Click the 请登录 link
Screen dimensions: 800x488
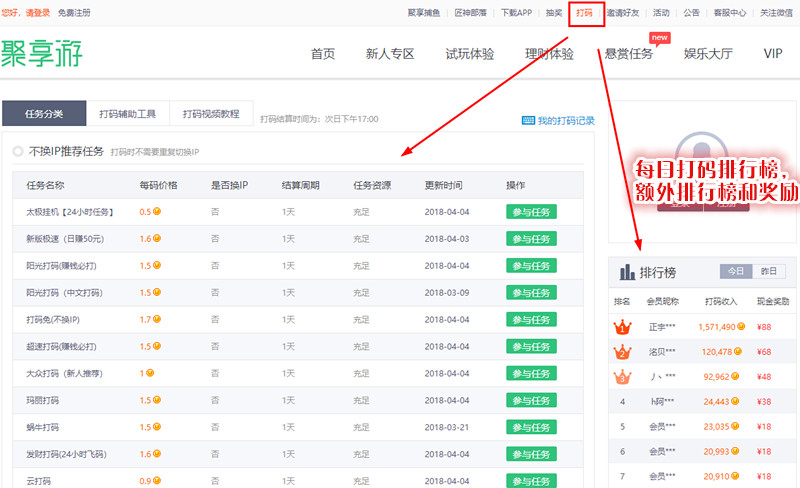coord(38,13)
